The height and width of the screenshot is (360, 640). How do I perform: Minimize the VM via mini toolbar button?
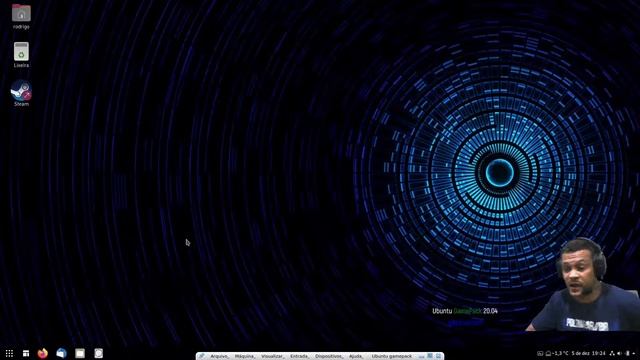tap(421, 356)
